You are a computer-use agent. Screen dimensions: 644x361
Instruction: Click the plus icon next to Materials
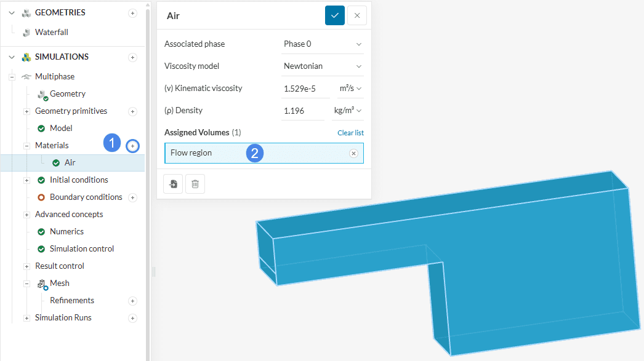coord(132,146)
